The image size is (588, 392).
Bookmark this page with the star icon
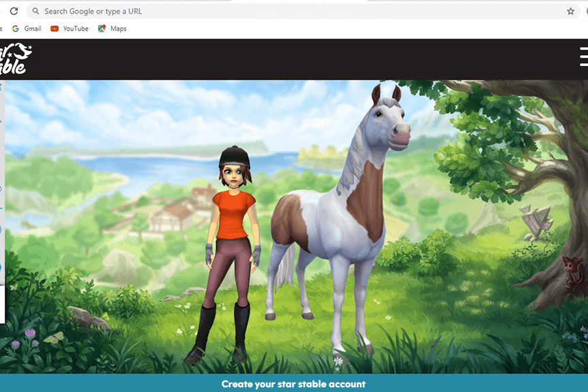(570, 12)
